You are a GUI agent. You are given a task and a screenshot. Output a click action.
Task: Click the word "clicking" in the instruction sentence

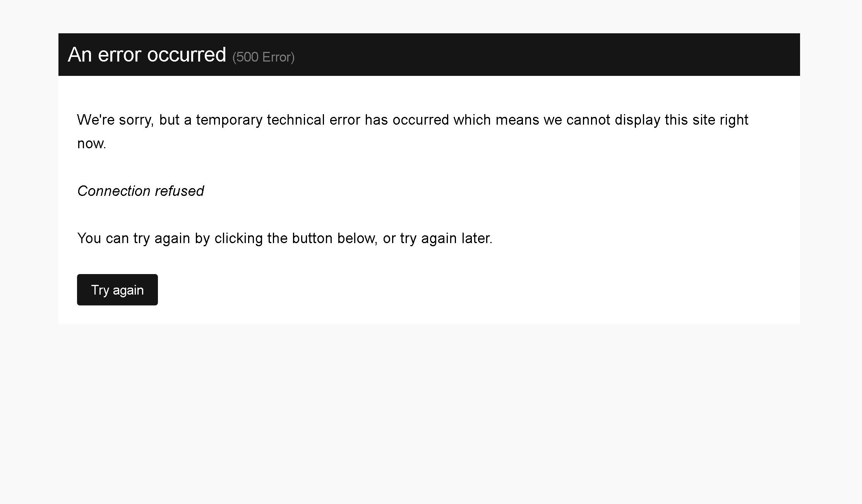pos(238,238)
